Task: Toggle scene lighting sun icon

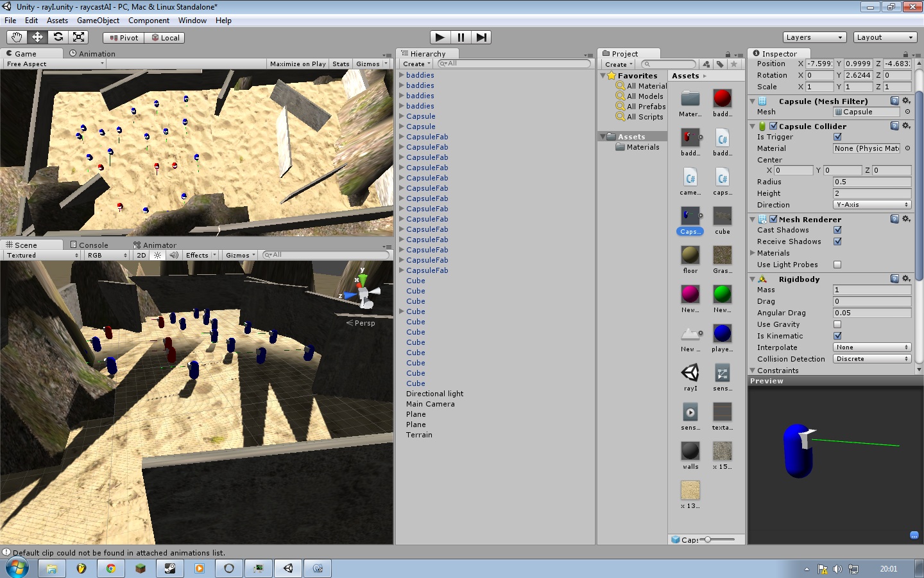Action: pos(158,256)
